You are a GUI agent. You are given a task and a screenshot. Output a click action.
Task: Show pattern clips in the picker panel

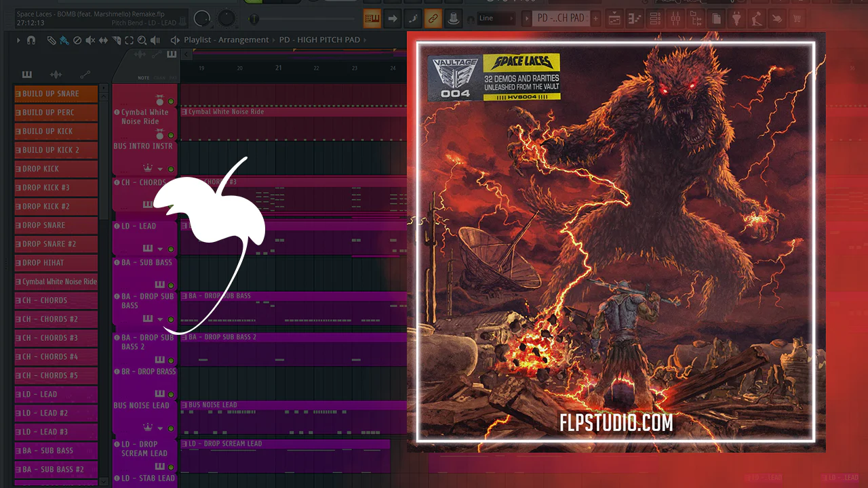[27, 75]
